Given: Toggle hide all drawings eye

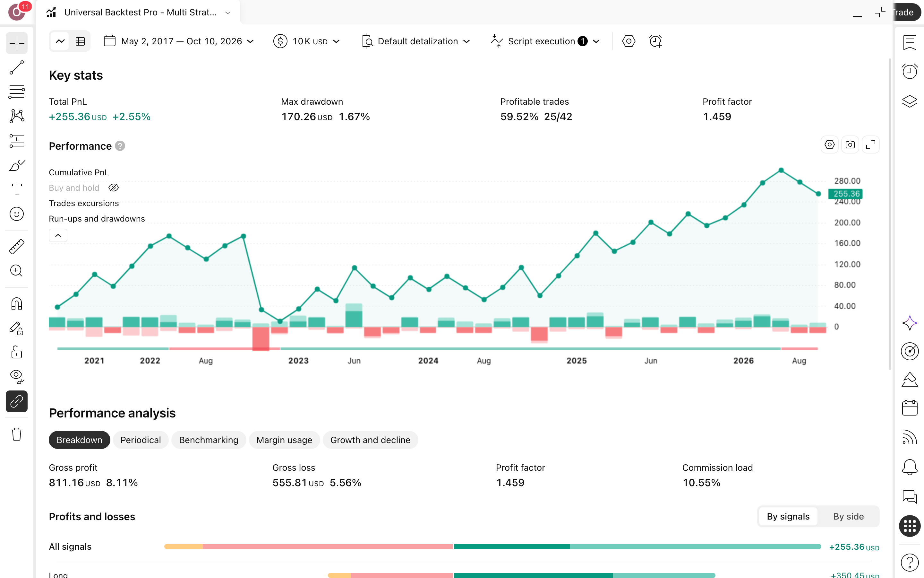Looking at the screenshot, I should pos(17,377).
